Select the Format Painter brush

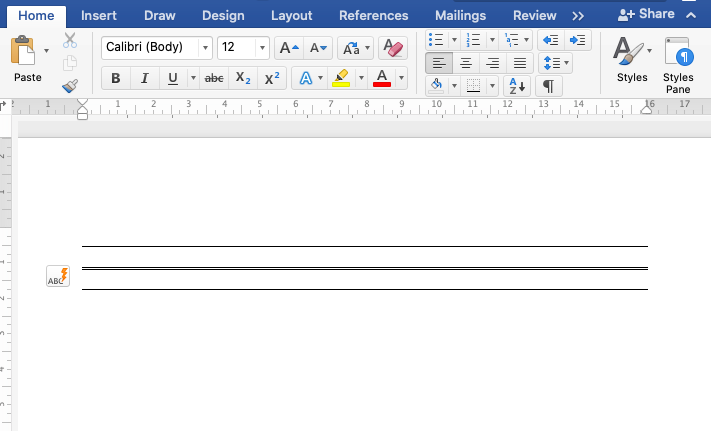tap(70, 86)
